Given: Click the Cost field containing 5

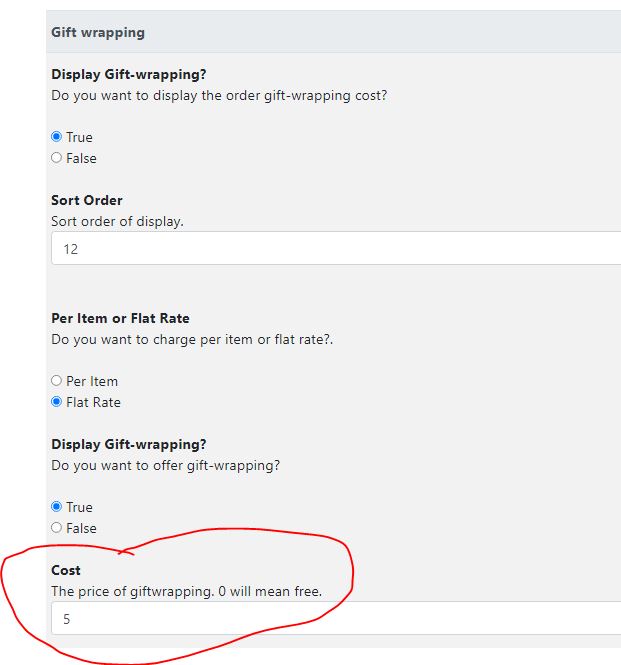Looking at the screenshot, I should point(336,618).
